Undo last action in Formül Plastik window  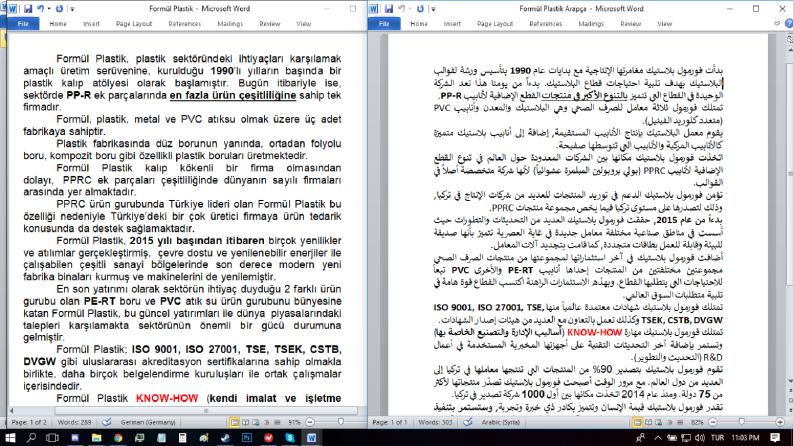(40, 9)
